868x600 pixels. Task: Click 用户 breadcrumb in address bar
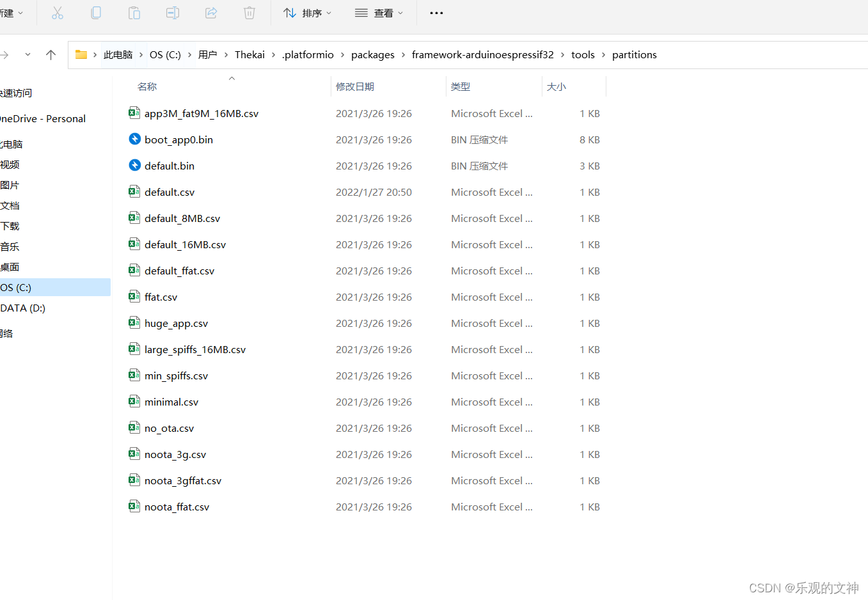tap(207, 55)
